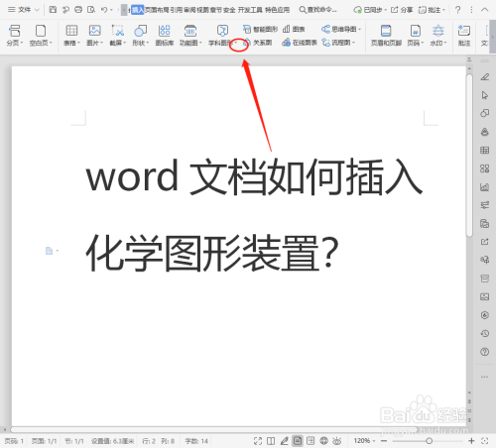The width and height of the screenshot is (496, 448).
Task: Expand the 流程图 flowchart dropdown
Action: click(353, 43)
